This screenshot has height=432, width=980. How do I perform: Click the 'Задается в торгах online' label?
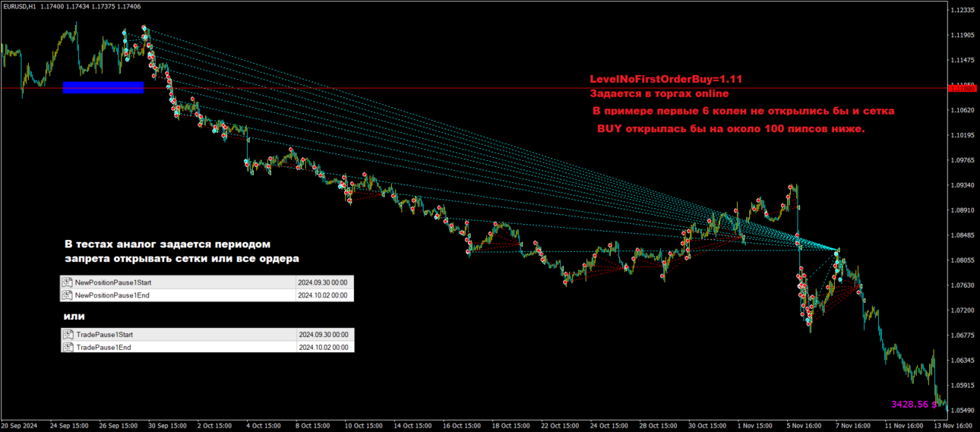click(659, 93)
